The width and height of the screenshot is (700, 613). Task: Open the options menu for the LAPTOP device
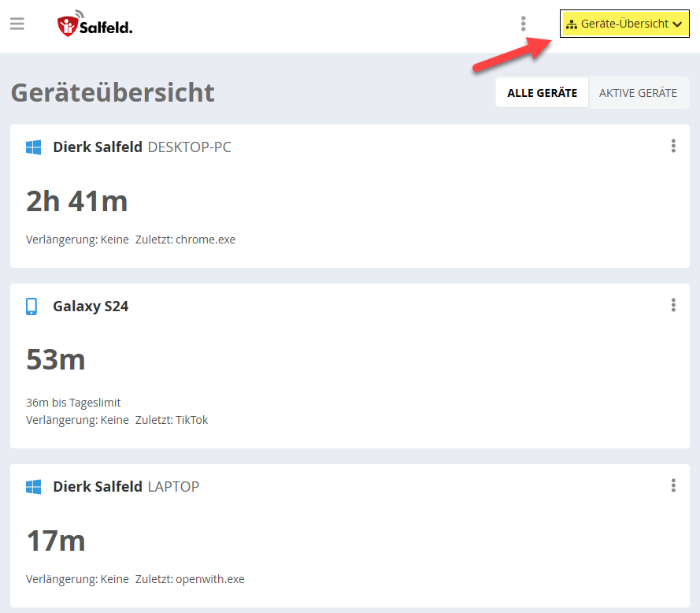coord(673,485)
